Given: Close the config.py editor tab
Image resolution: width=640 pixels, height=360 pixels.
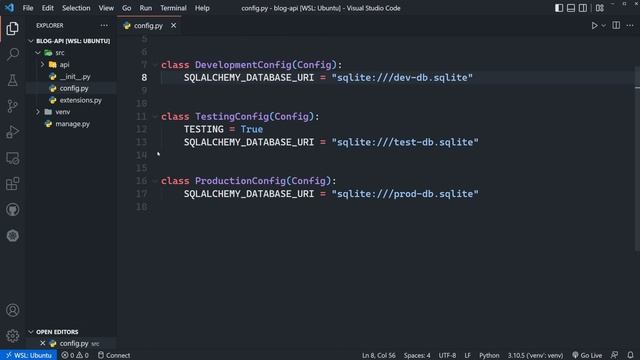Looking at the screenshot, I should click(173, 25).
